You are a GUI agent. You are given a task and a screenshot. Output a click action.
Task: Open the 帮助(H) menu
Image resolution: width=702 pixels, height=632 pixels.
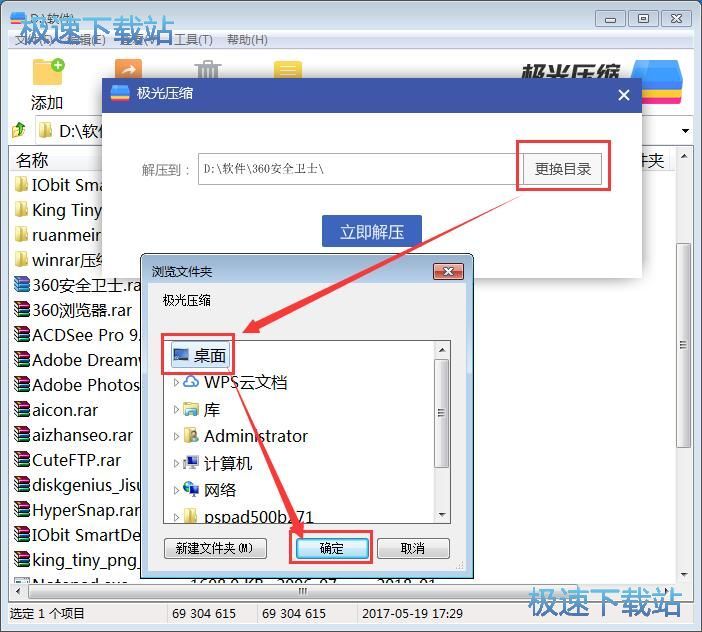click(247, 40)
